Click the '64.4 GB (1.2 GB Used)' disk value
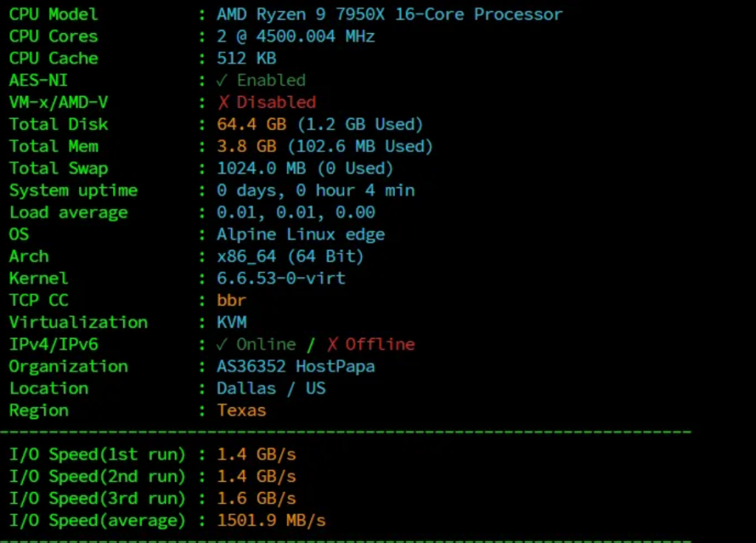The height and width of the screenshot is (543, 756). pyautogui.click(x=320, y=124)
